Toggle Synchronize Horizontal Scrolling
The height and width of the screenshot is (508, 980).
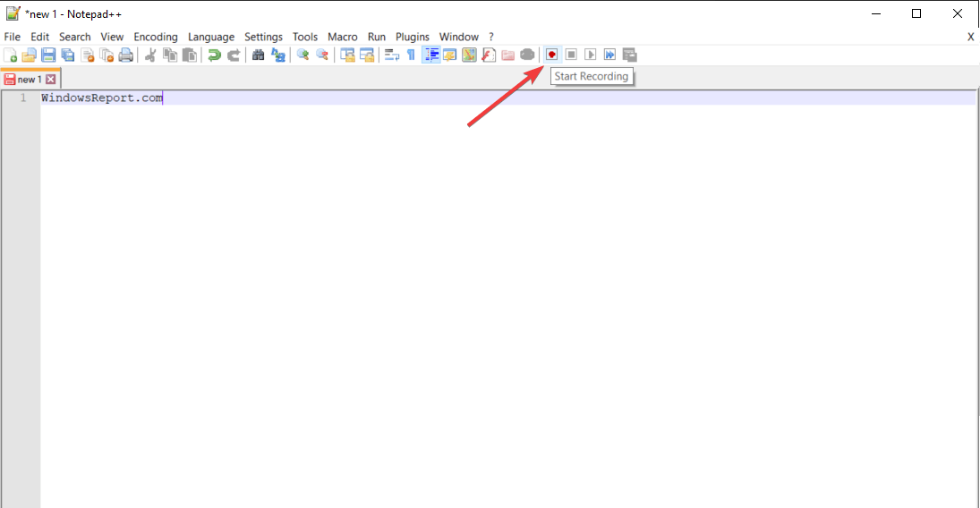tap(366, 55)
